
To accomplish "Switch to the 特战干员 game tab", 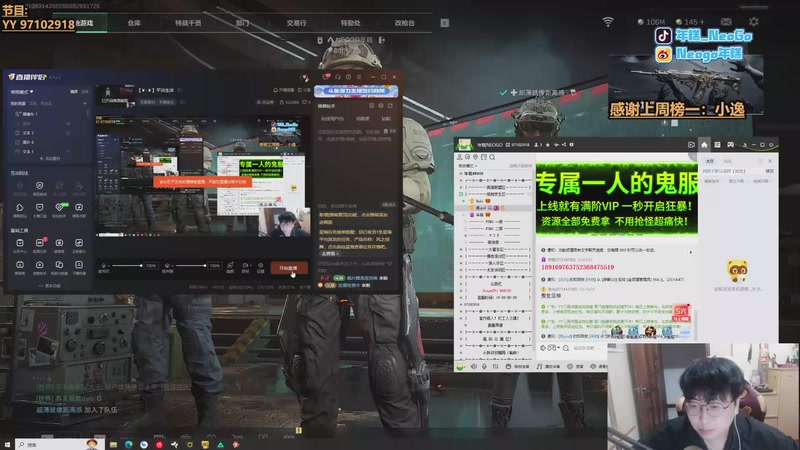I will pos(188,23).
